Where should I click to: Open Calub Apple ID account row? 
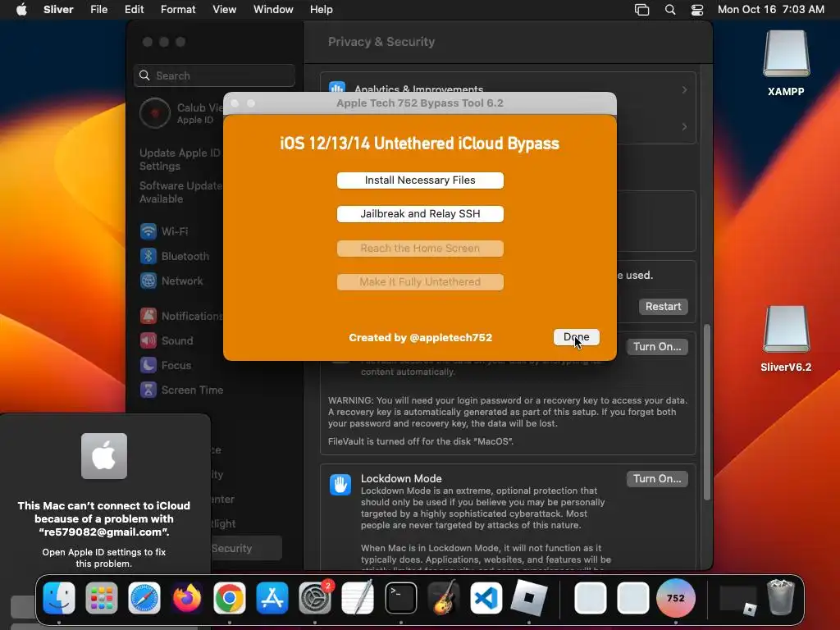click(181, 113)
